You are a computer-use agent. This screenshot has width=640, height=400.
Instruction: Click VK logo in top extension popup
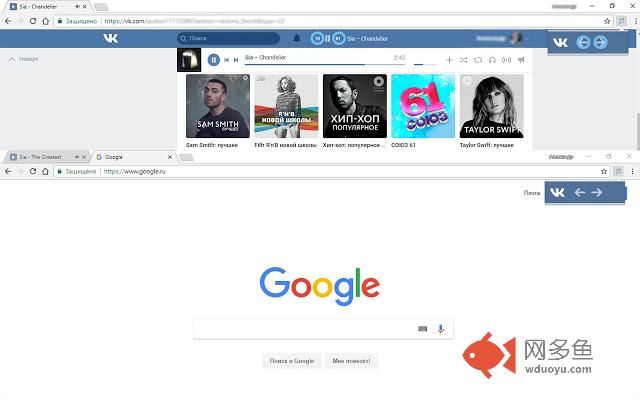pos(560,42)
